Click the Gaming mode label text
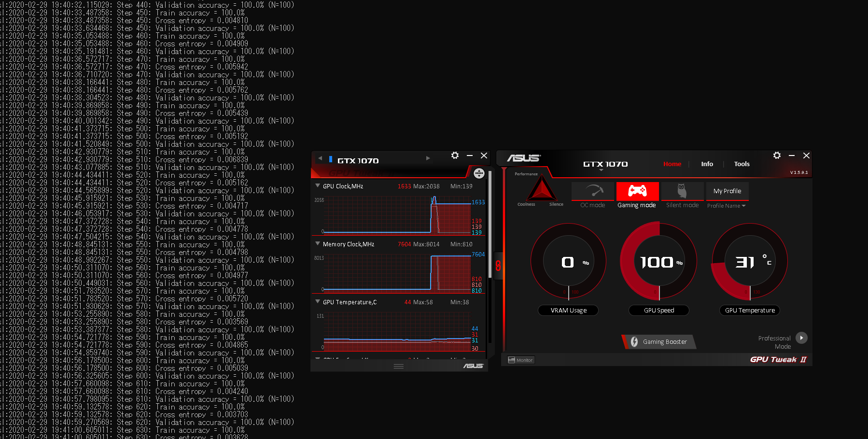This screenshot has height=439, width=868. coord(637,205)
